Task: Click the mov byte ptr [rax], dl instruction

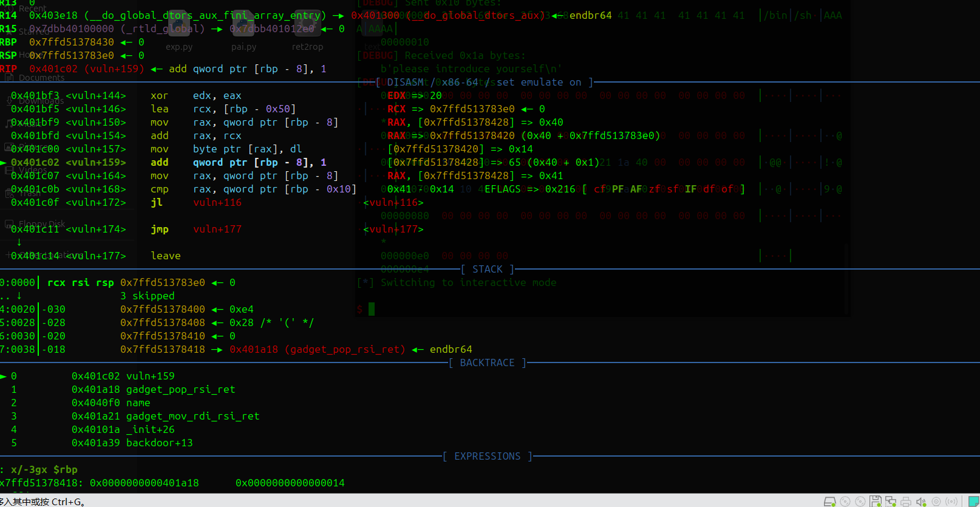Action: click(x=226, y=149)
